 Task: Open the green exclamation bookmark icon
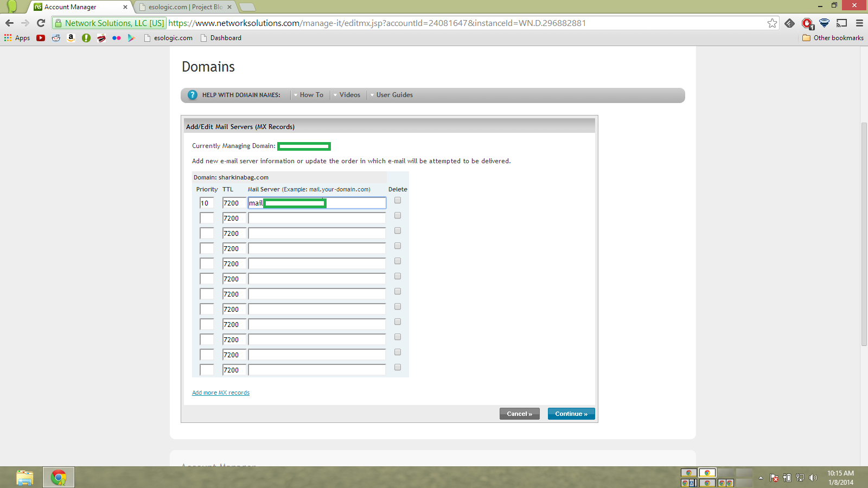86,38
